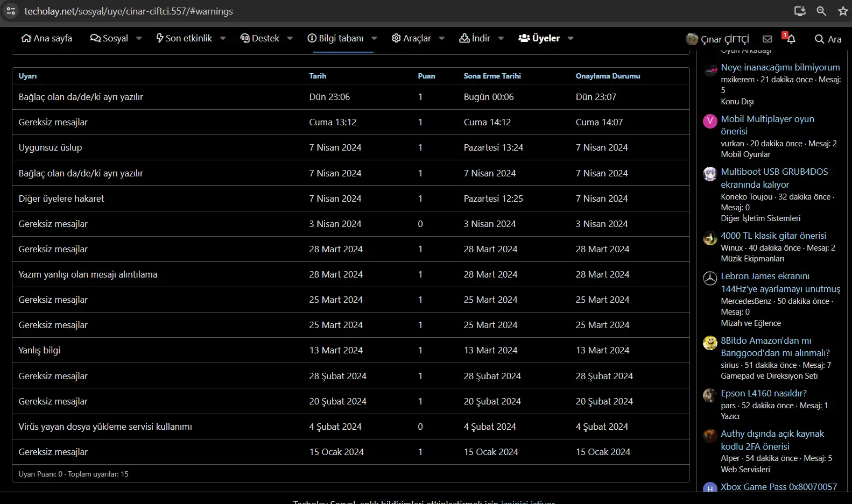Click Çınar ÇİFTÇİ username in navbar
This screenshot has width=852, height=504.
724,39
